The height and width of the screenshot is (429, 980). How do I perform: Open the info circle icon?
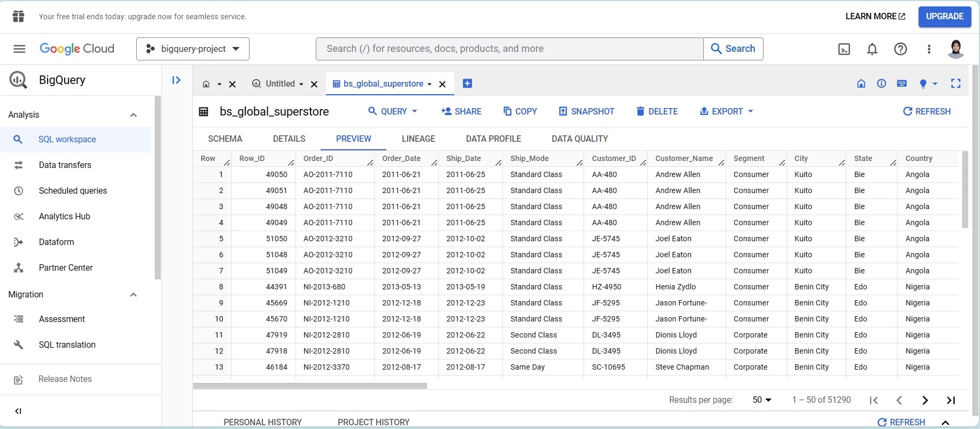pyautogui.click(x=882, y=83)
